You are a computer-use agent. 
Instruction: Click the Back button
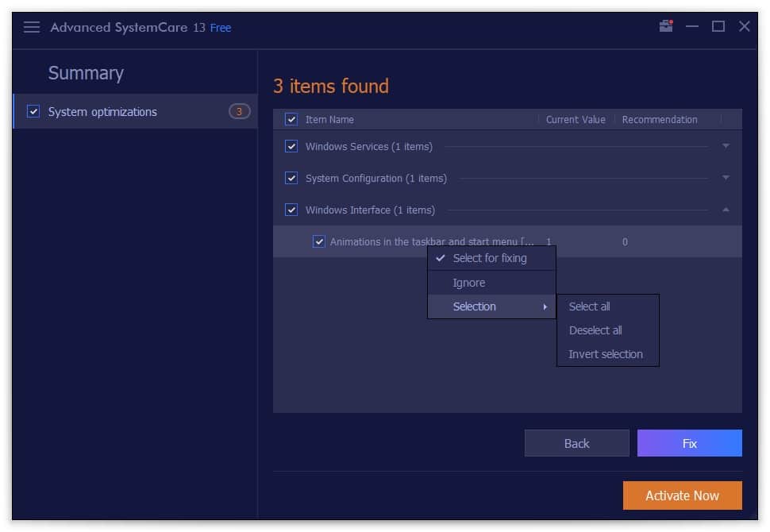tap(576, 443)
